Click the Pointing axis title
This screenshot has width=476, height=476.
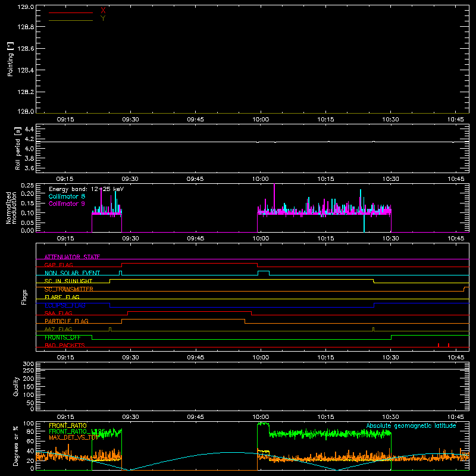click(11, 59)
